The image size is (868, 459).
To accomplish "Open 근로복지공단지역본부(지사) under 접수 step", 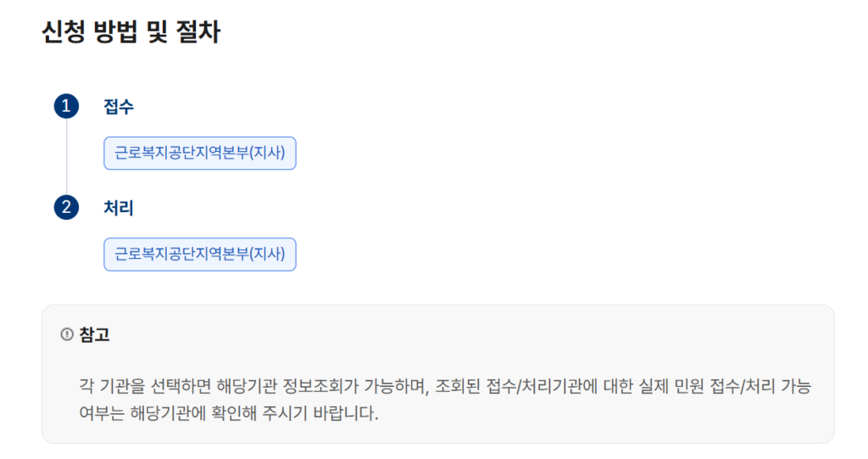I will (199, 154).
